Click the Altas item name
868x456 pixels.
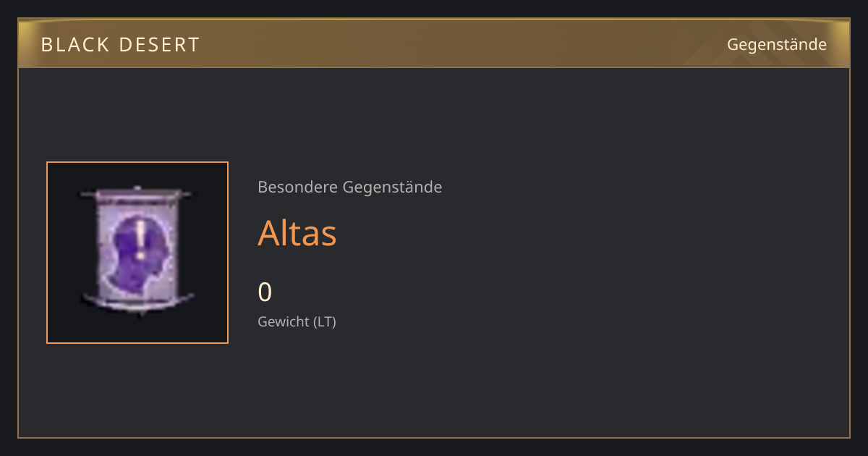(x=297, y=233)
